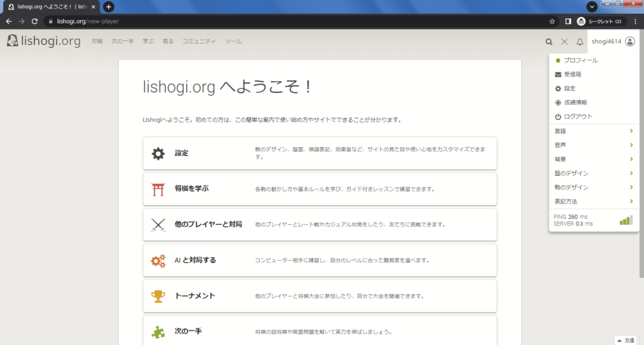The width and height of the screenshot is (644, 345).
Task: Open the notifications bell icon
Action: click(x=579, y=41)
